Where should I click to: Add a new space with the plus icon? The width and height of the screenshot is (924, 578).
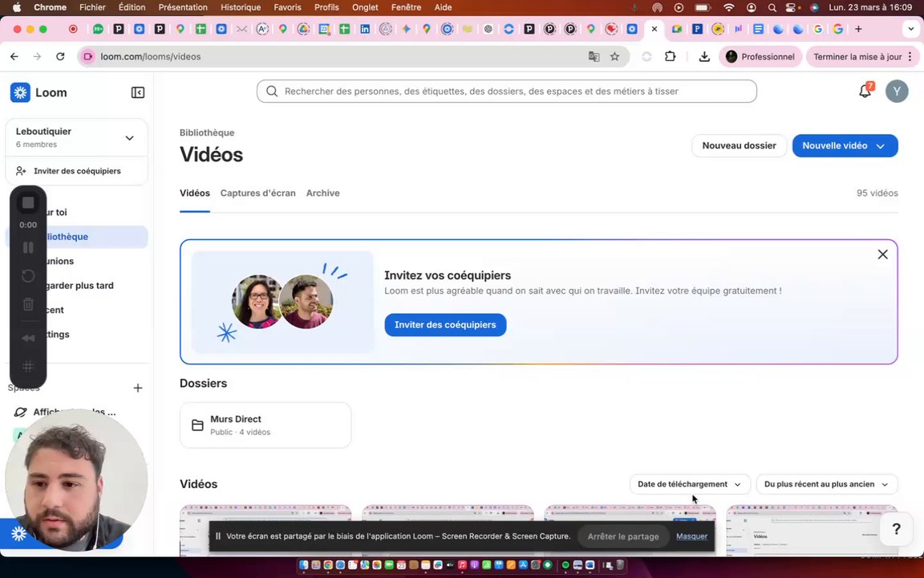point(137,388)
